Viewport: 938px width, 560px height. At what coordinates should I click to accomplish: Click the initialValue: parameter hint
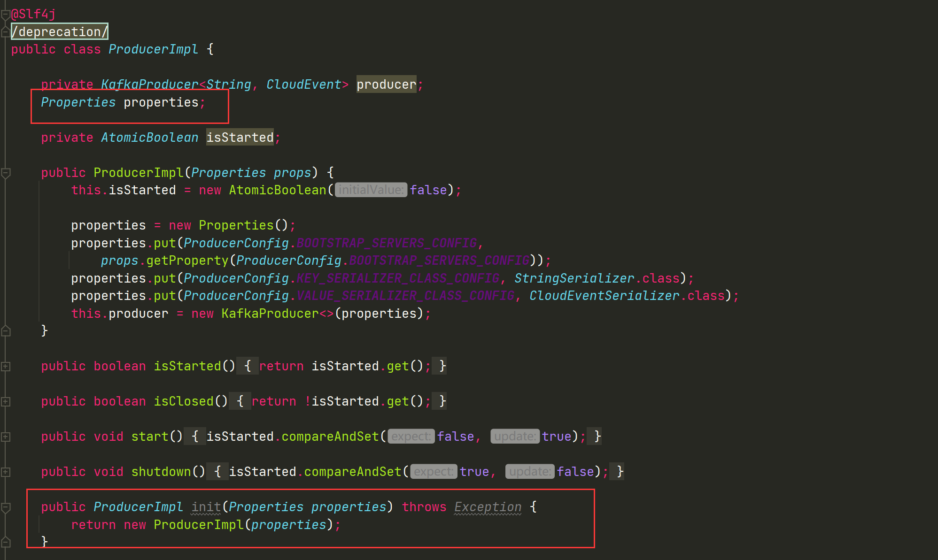coord(371,190)
